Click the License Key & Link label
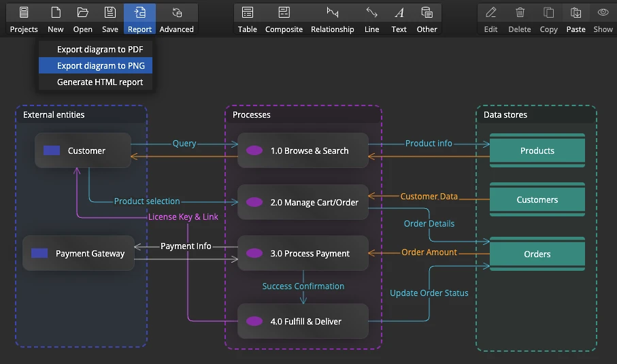Image resolution: width=617 pixels, height=364 pixels. pyautogui.click(x=183, y=217)
